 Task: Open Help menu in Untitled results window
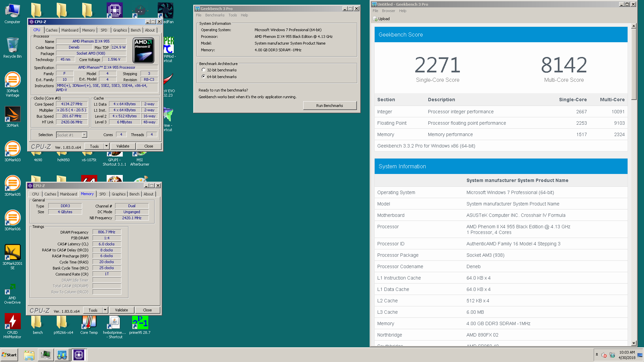coord(402,11)
